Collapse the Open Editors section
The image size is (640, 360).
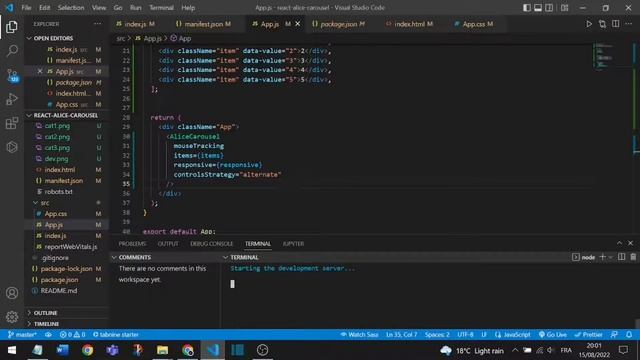pos(53,38)
